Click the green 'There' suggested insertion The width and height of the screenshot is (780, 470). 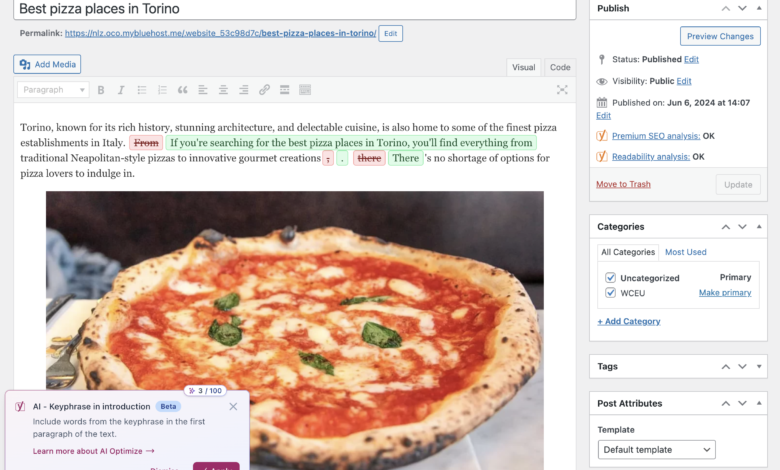click(405, 158)
